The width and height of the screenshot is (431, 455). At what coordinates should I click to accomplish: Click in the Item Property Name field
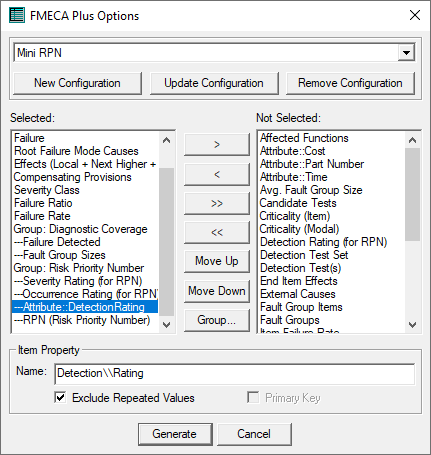235,373
